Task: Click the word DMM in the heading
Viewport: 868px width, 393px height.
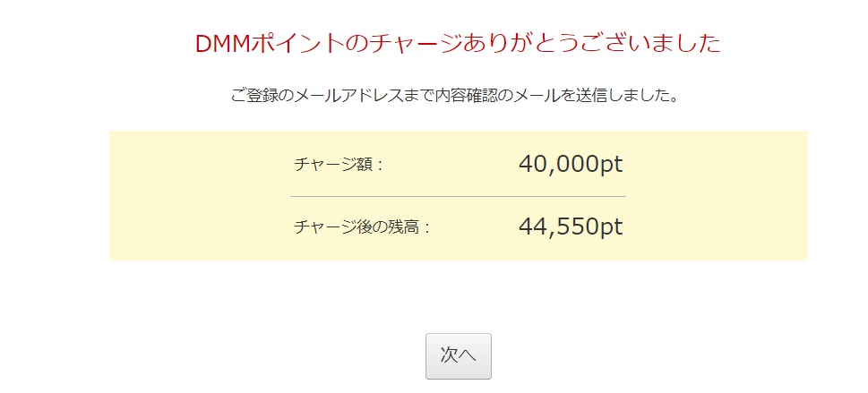Action: [x=224, y=43]
